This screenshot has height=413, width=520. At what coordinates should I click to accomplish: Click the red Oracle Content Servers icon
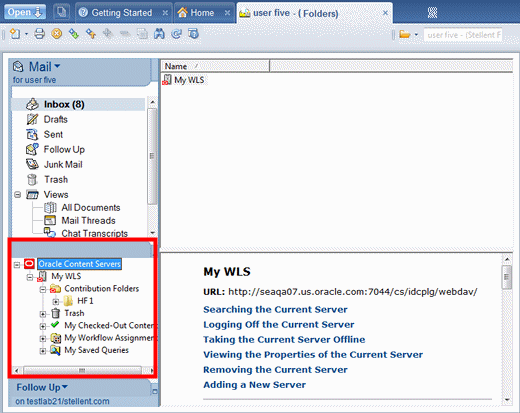[x=29, y=264]
